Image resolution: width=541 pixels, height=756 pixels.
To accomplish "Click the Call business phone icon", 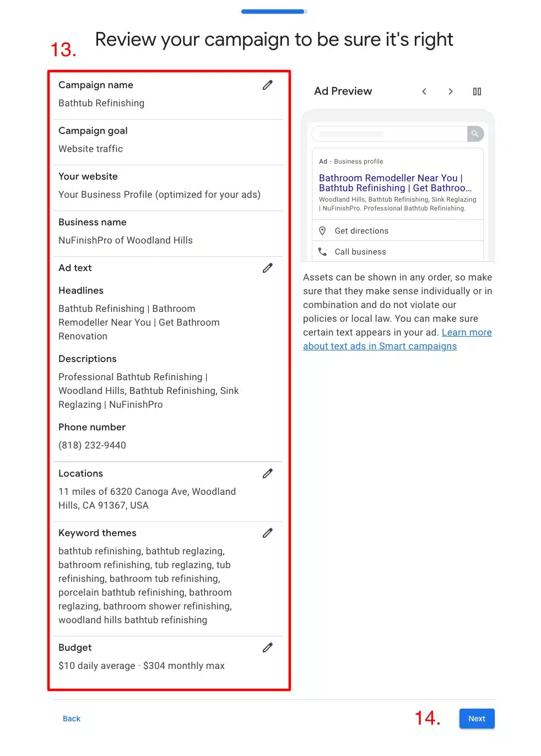I will click(x=323, y=252).
